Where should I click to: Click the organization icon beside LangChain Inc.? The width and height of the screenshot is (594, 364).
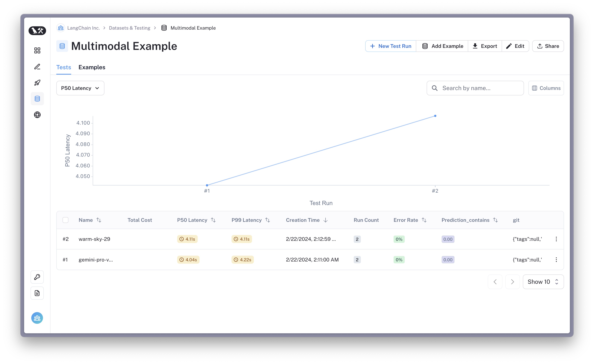click(61, 28)
